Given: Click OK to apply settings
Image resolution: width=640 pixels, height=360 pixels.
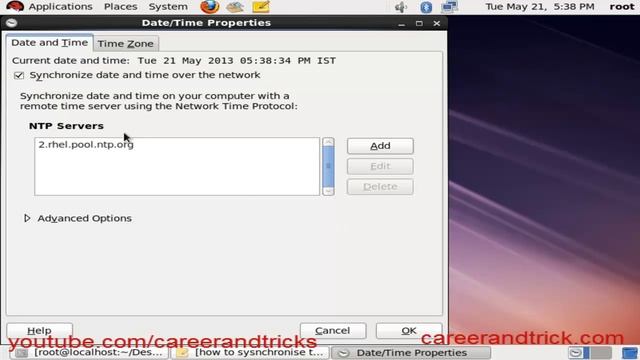Looking at the screenshot, I should tap(409, 330).
